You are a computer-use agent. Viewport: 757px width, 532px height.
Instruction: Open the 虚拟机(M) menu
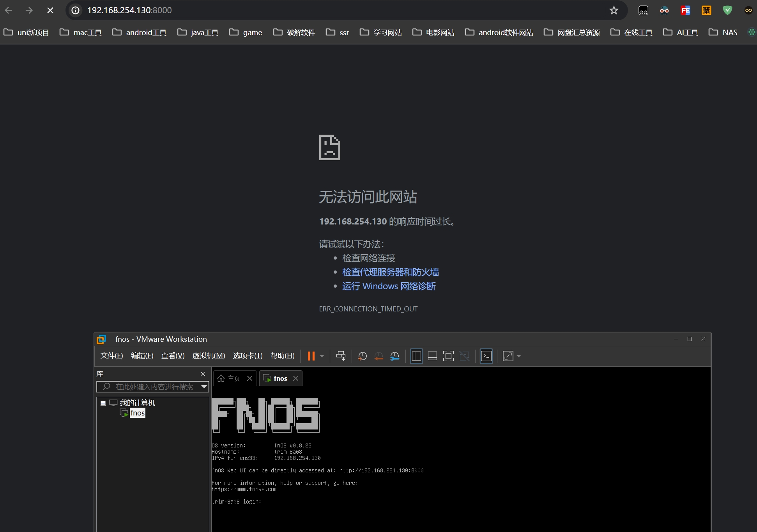pyautogui.click(x=209, y=355)
